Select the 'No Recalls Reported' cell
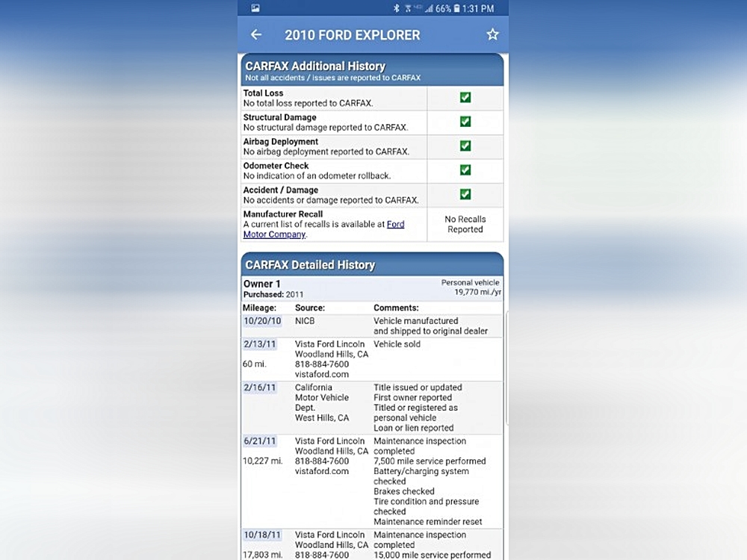Screen dimensions: 747x560 465,224
